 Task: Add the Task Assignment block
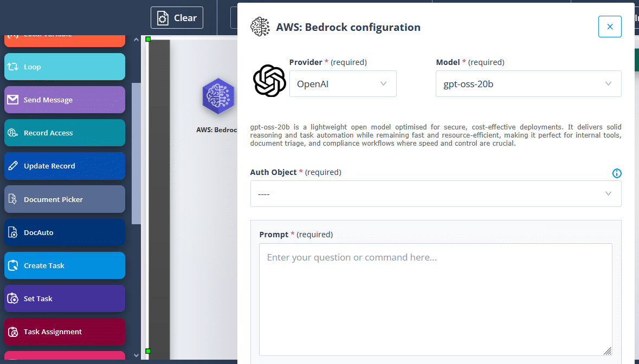pos(65,331)
